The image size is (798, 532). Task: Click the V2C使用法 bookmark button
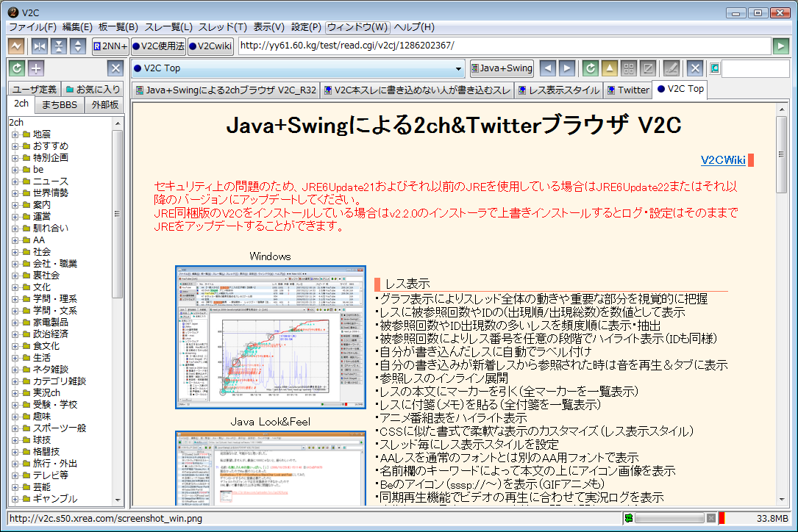tap(159, 46)
